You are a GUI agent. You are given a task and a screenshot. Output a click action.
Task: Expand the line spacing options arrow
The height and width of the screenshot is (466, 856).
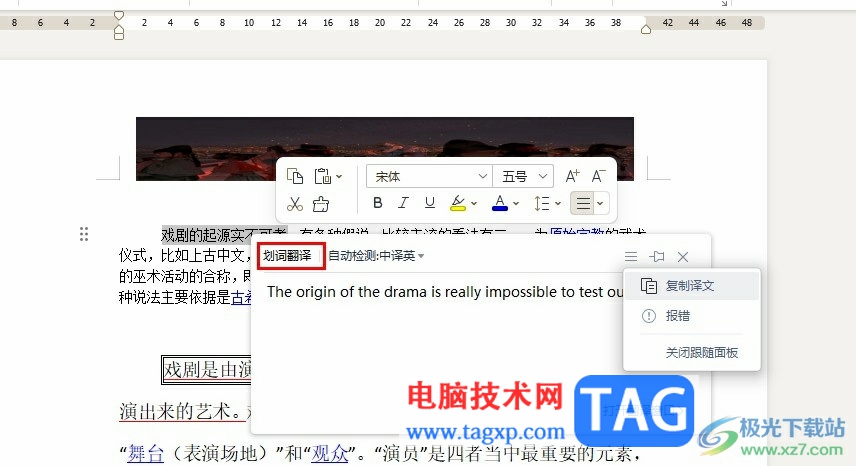(558, 204)
